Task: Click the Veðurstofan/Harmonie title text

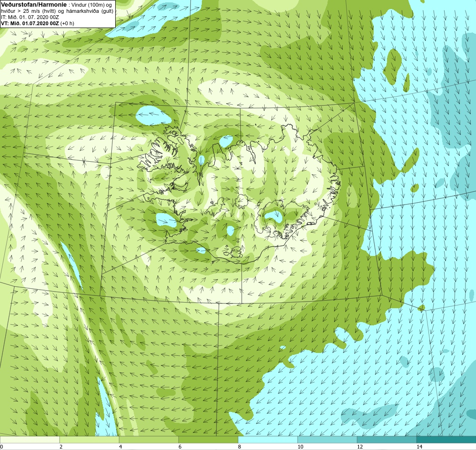Action: (33, 5)
